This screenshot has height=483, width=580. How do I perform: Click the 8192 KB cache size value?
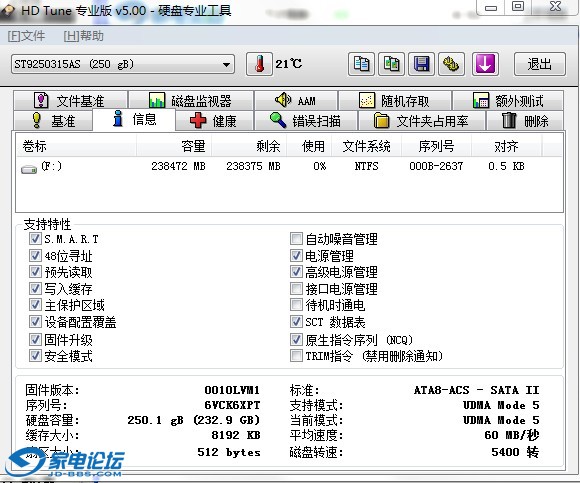pos(236,435)
